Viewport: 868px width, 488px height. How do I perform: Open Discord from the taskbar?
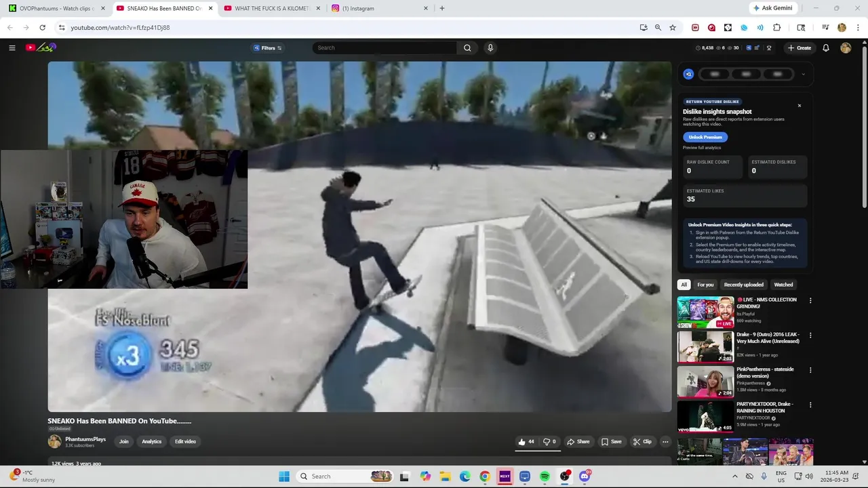pyautogui.click(x=585, y=476)
